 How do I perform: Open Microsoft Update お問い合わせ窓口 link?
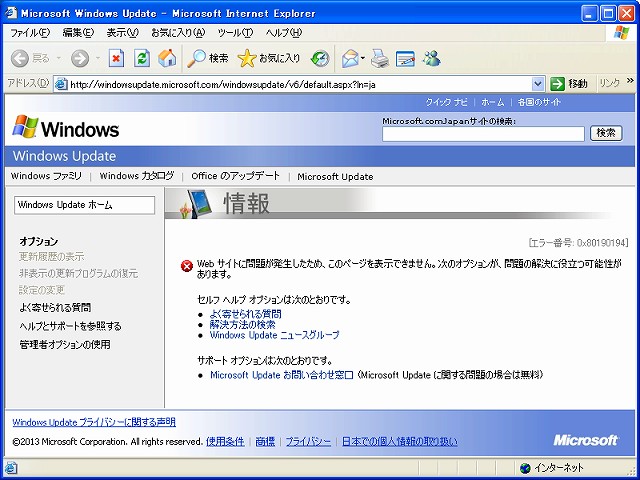click(282, 375)
